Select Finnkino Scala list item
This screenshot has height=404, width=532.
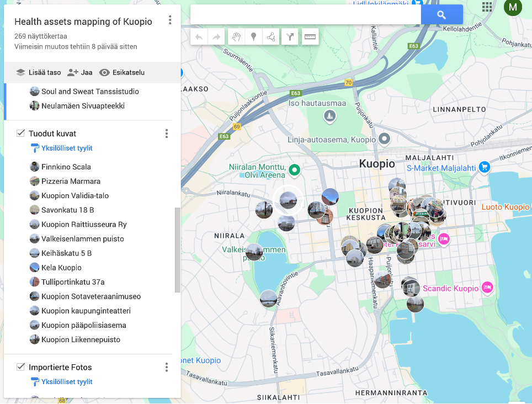[66, 167]
